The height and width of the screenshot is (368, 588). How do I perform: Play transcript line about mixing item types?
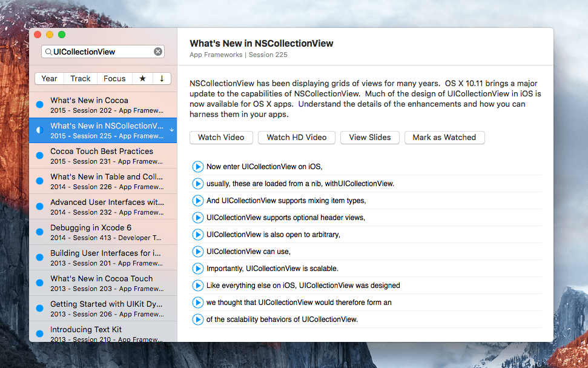[197, 201]
